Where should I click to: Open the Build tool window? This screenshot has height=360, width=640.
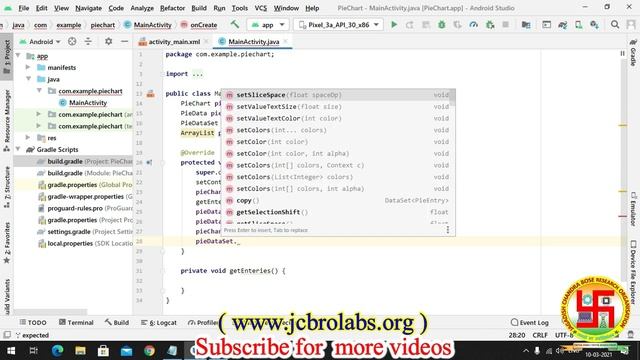(117, 322)
